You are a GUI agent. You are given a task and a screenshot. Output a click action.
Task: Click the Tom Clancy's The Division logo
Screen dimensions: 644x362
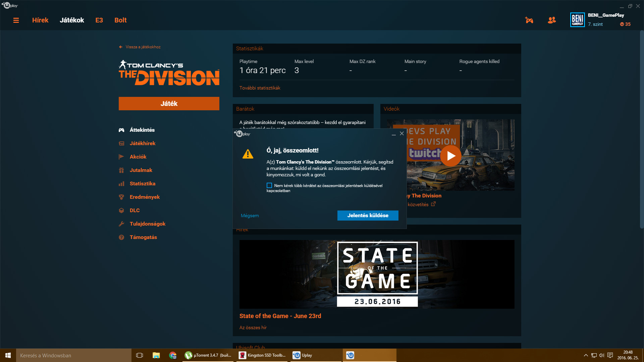pos(169,73)
